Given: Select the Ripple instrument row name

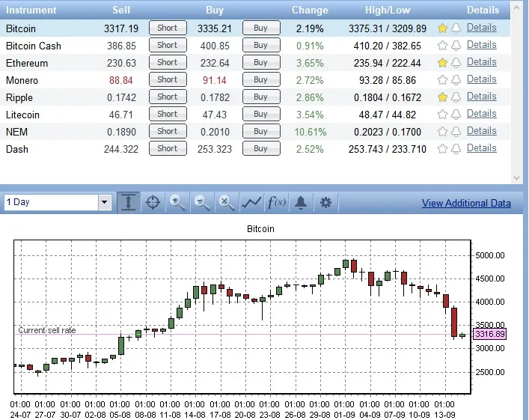Looking at the screenshot, I should tap(19, 98).
